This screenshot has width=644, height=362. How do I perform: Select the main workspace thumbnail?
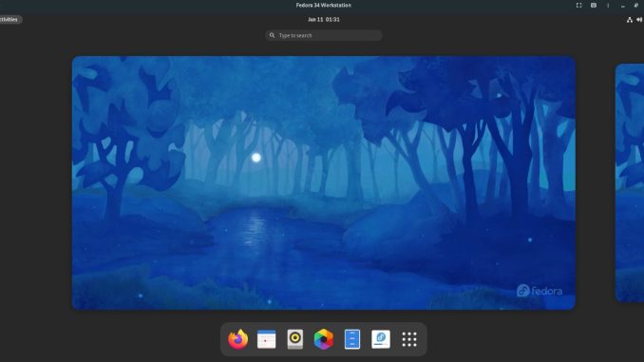324,182
